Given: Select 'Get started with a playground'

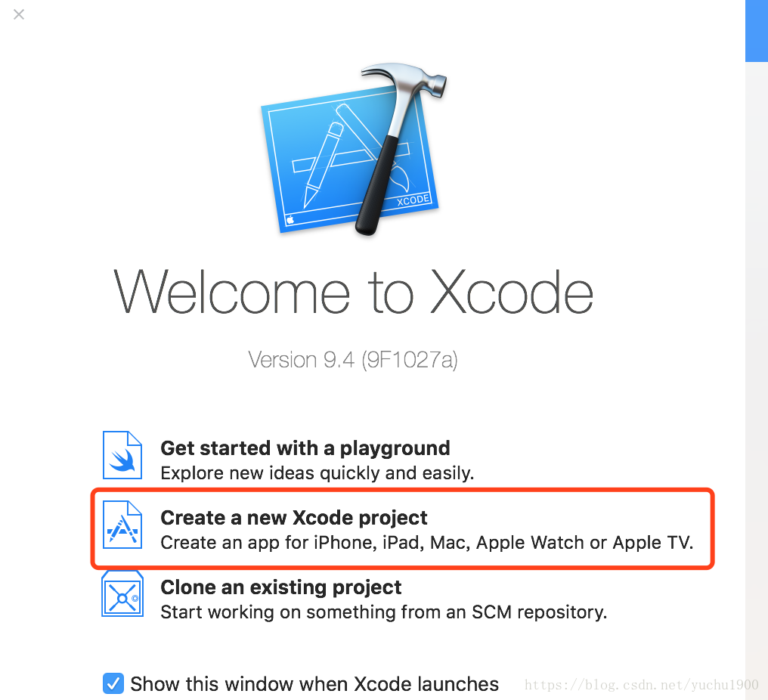Looking at the screenshot, I should click(305, 448).
